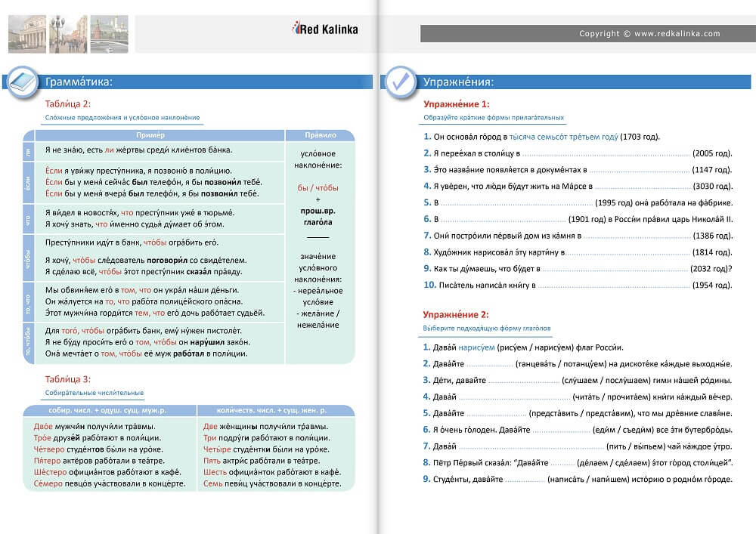Click the Таблица 2 heading
This screenshot has height=534, width=756.
(68, 104)
